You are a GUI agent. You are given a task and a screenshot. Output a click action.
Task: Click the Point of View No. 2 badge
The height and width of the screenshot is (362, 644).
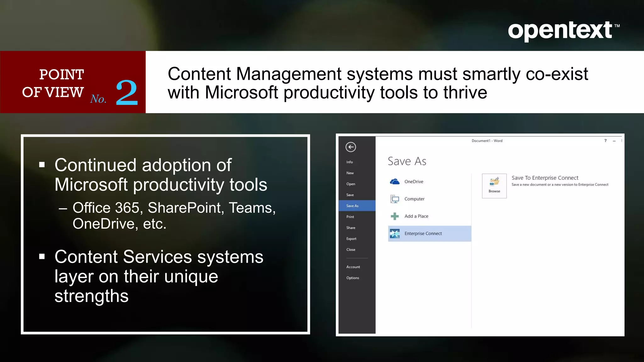click(73, 82)
